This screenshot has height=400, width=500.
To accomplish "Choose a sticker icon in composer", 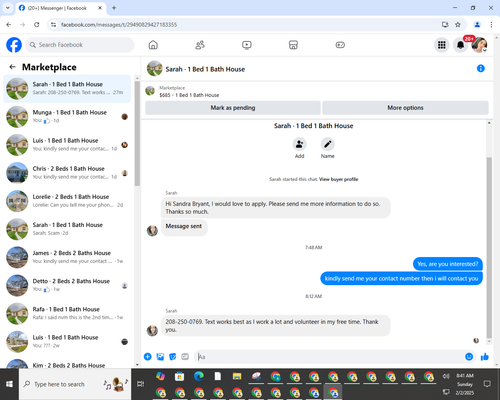I will pyautogui.click(x=173, y=357).
